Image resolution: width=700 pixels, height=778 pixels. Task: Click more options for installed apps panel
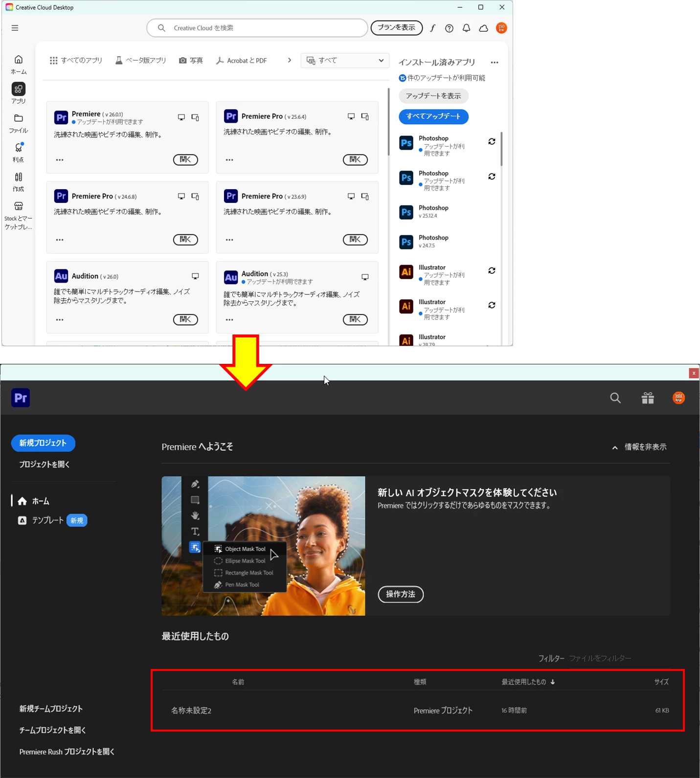[x=495, y=63]
